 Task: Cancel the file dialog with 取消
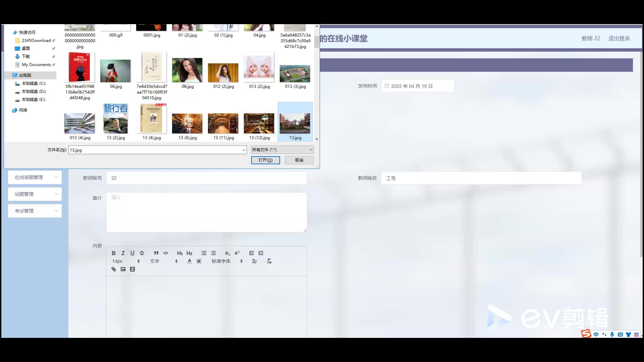pyautogui.click(x=299, y=160)
